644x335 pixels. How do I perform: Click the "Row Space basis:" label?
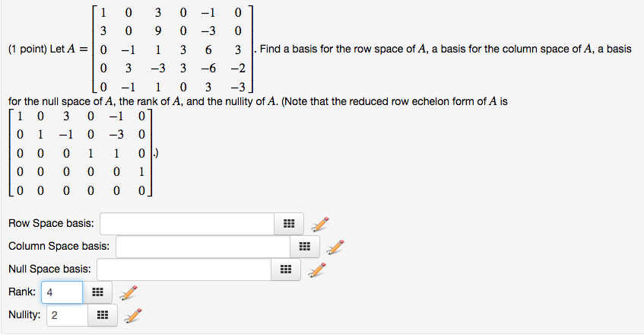coord(52,224)
